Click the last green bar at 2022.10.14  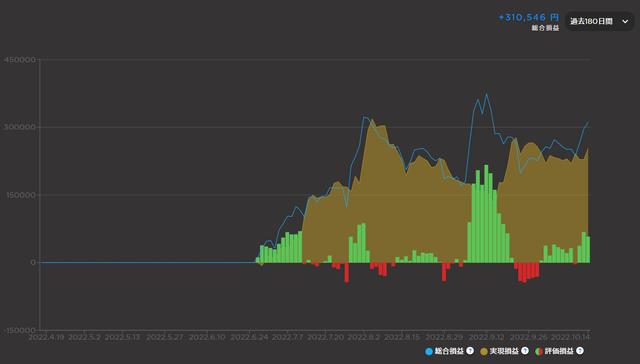[x=588, y=250]
